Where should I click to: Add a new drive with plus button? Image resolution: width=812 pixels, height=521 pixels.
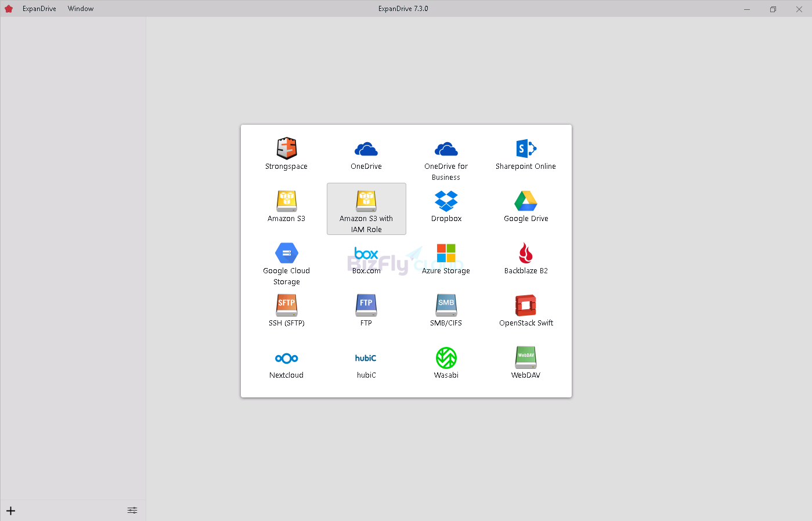tap(11, 511)
